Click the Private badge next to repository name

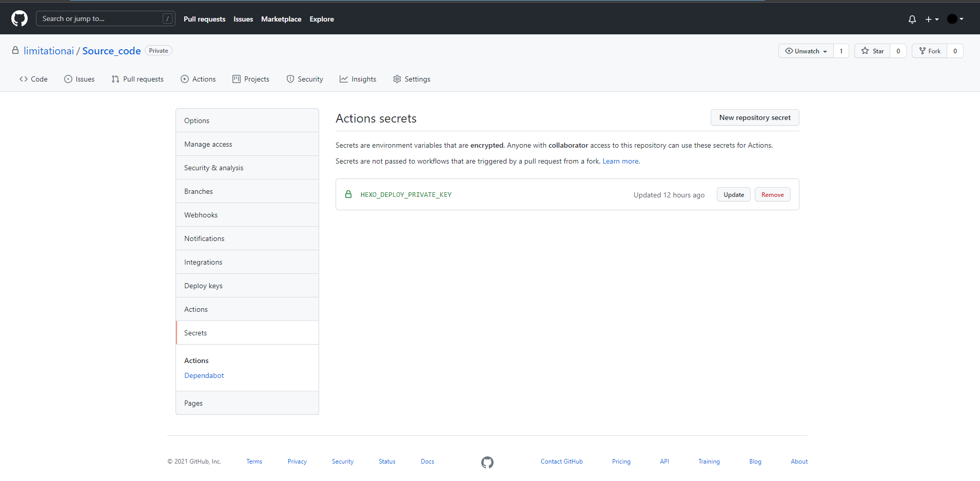pos(159,51)
